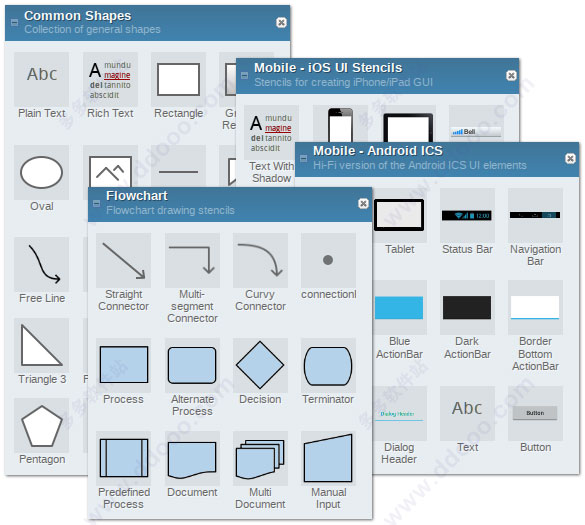This screenshot has width=585, height=525.
Task: Choose the Dialog Header stencil
Action: coord(400,413)
